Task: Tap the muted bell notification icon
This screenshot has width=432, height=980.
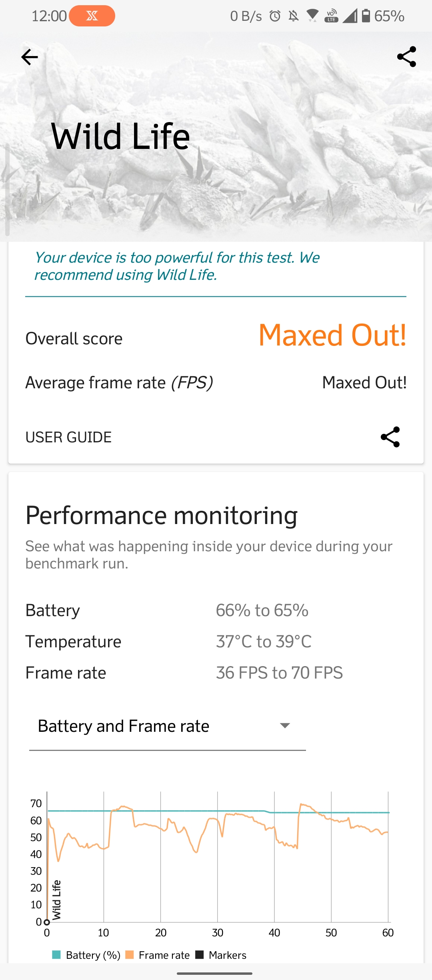Action: [x=294, y=16]
